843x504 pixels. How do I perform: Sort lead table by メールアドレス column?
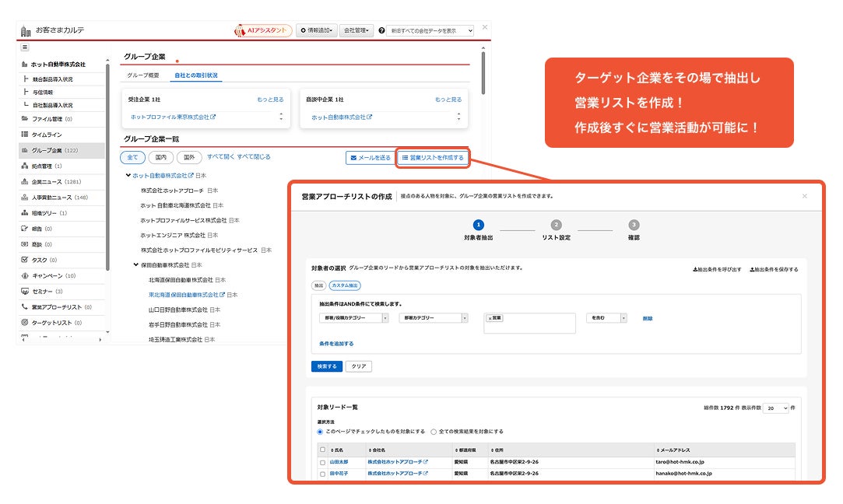(x=673, y=450)
